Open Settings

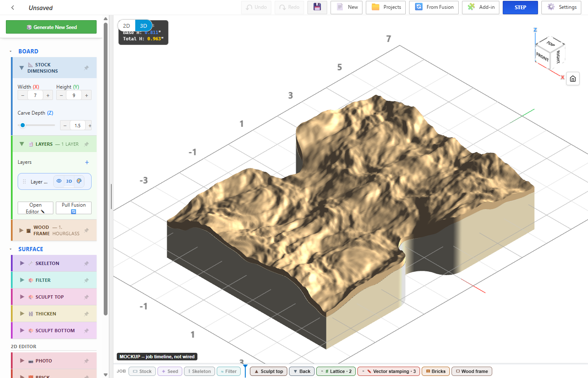(561, 7)
